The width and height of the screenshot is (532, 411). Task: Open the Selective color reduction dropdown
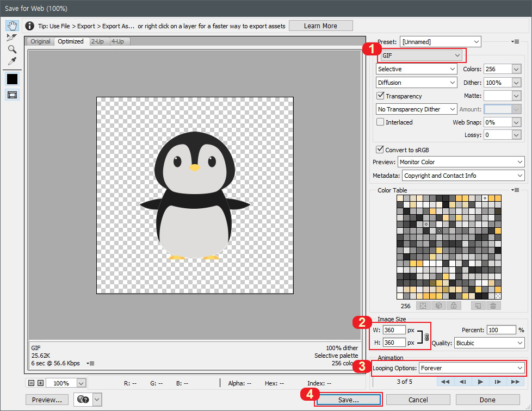coord(416,69)
